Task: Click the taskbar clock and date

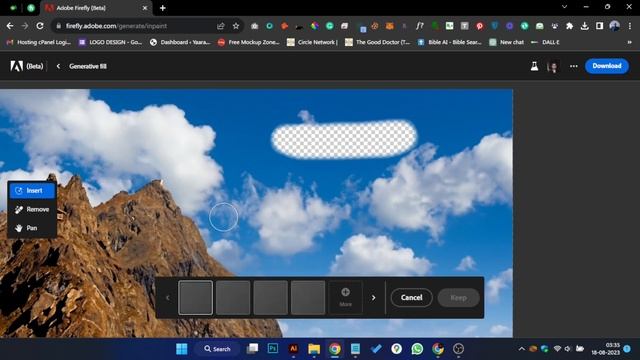Action: 606,349
